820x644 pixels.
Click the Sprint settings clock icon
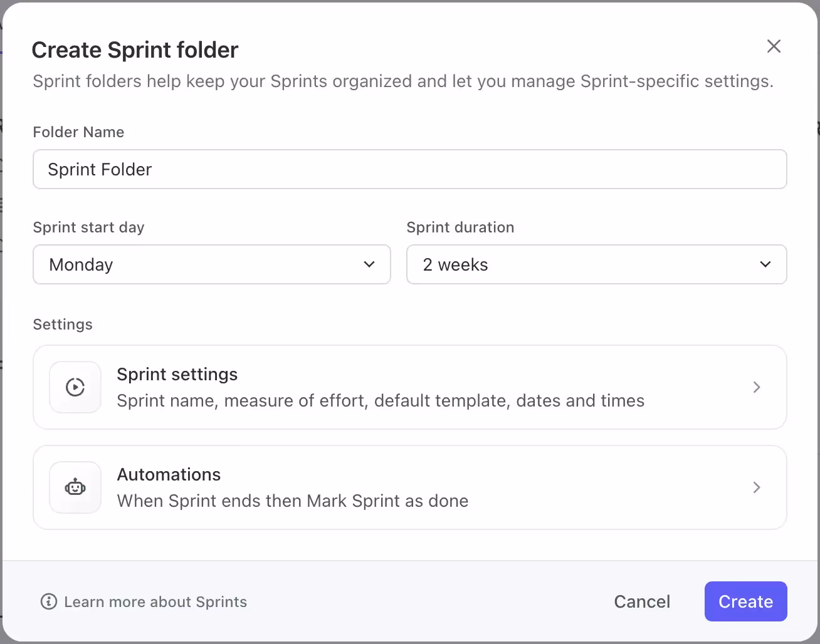click(x=75, y=387)
